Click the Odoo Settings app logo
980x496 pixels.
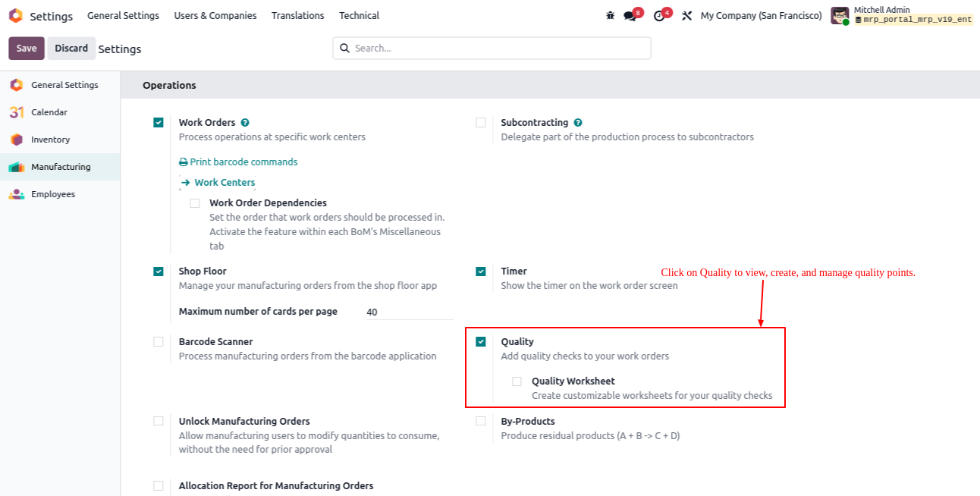pyautogui.click(x=15, y=16)
